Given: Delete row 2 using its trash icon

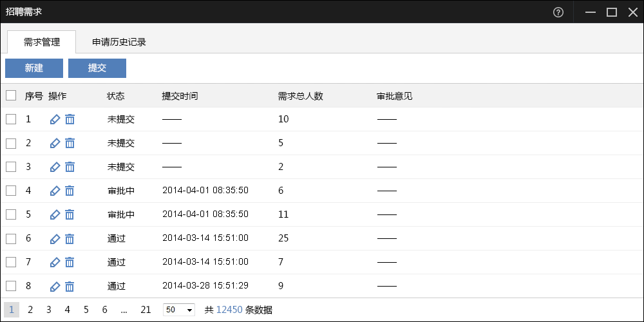Looking at the screenshot, I should [x=70, y=143].
